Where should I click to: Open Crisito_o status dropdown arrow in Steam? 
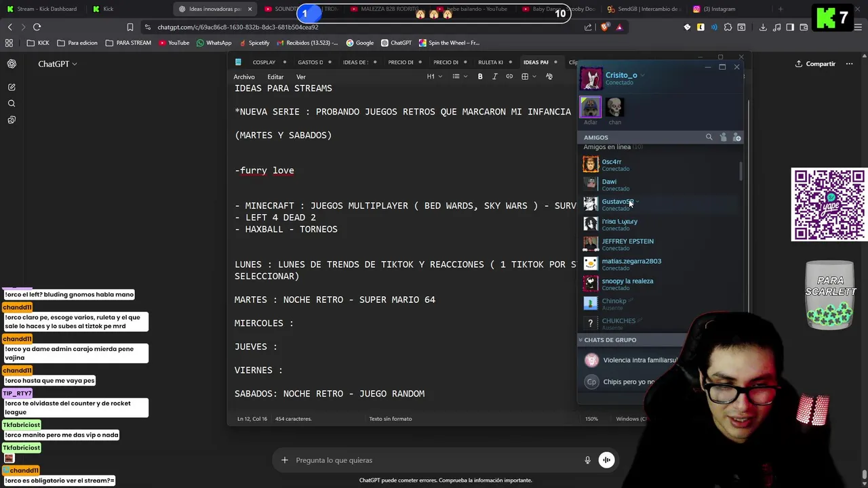click(642, 75)
